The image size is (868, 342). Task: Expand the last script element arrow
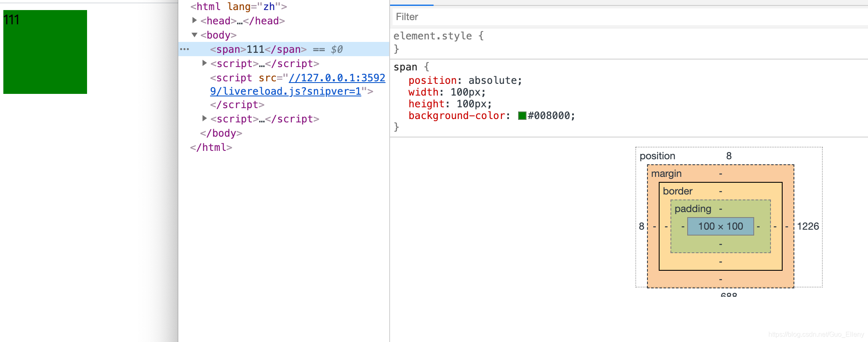[x=204, y=118]
